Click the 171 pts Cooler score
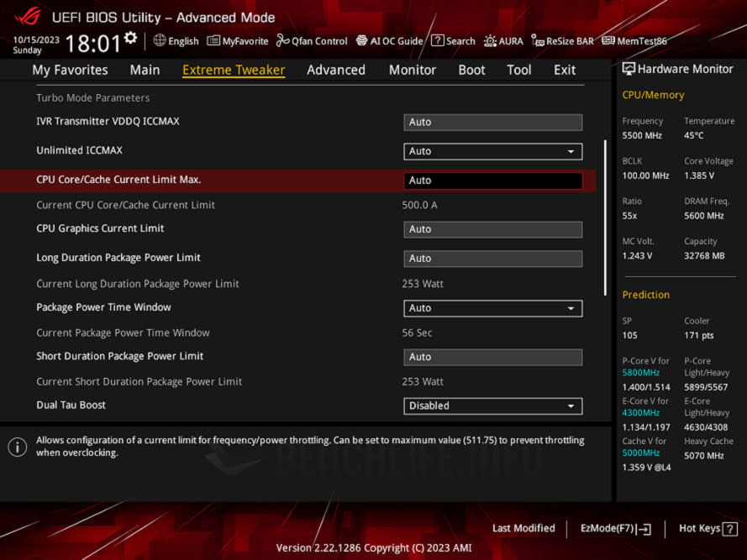747x560 pixels. pyautogui.click(x=699, y=335)
